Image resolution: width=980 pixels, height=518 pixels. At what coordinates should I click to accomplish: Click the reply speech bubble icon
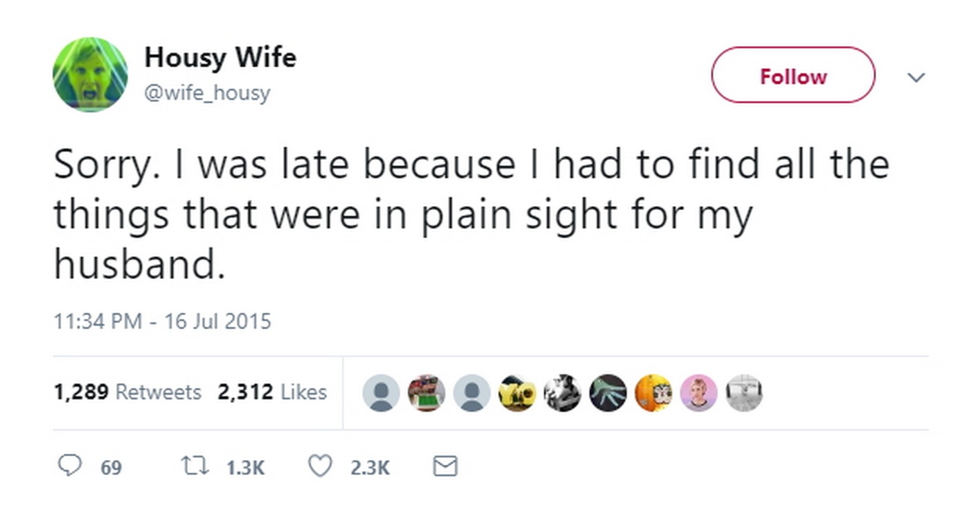click(69, 466)
